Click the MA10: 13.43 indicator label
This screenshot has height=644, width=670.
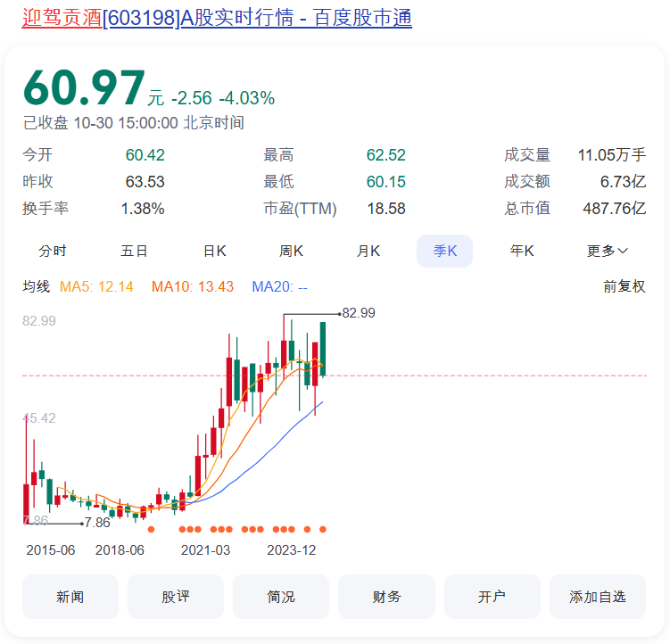tap(193, 286)
